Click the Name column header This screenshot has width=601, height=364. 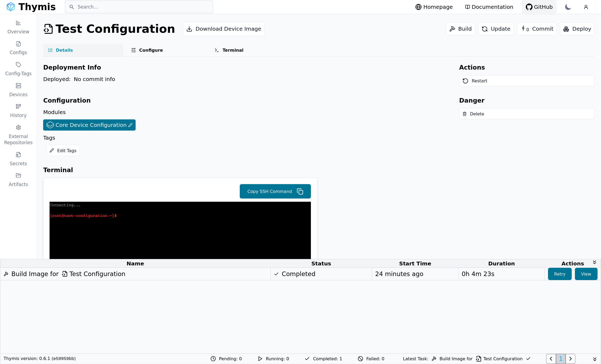[x=135, y=264]
